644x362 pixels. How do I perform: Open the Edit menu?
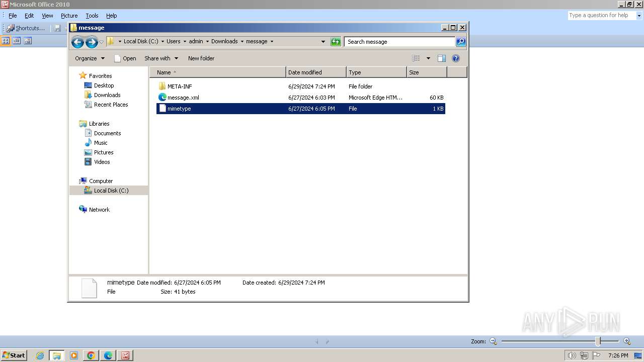tap(29, 16)
